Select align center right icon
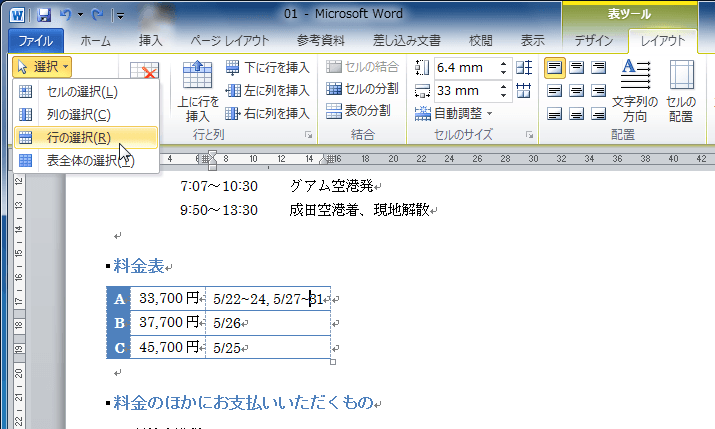This screenshot has height=429, width=715. [x=598, y=91]
